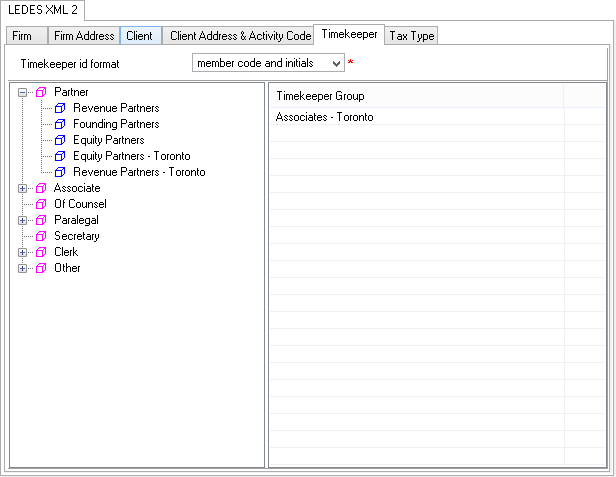Expand the Associate tree node
The height and width of the screenshot is (477, 616).
tap(22, 188)
